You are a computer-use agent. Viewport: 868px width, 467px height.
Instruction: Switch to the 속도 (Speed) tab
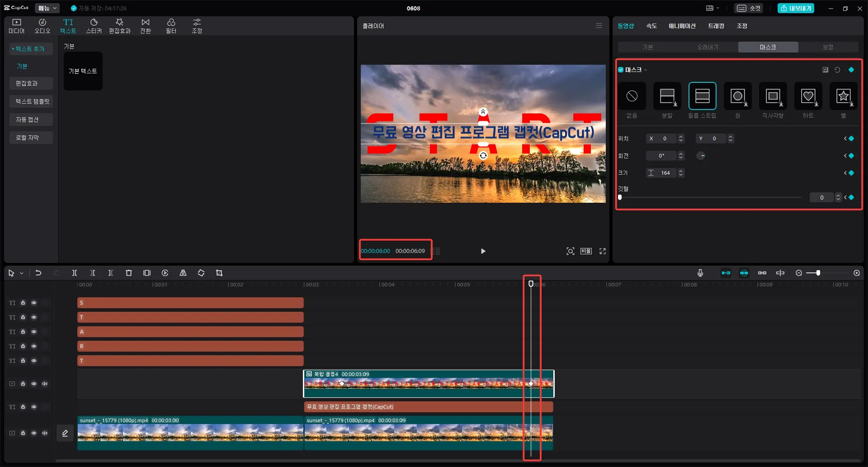(651, 26)
